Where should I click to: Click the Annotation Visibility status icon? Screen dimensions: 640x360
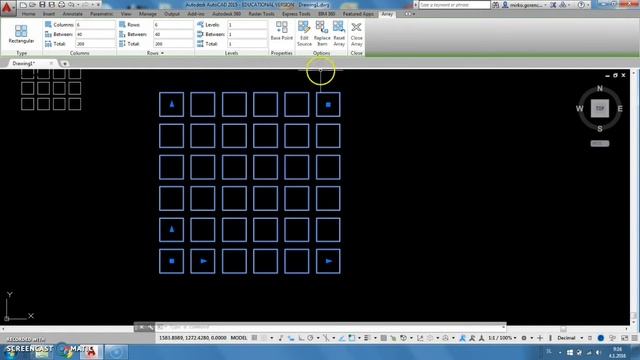(462, 338)
